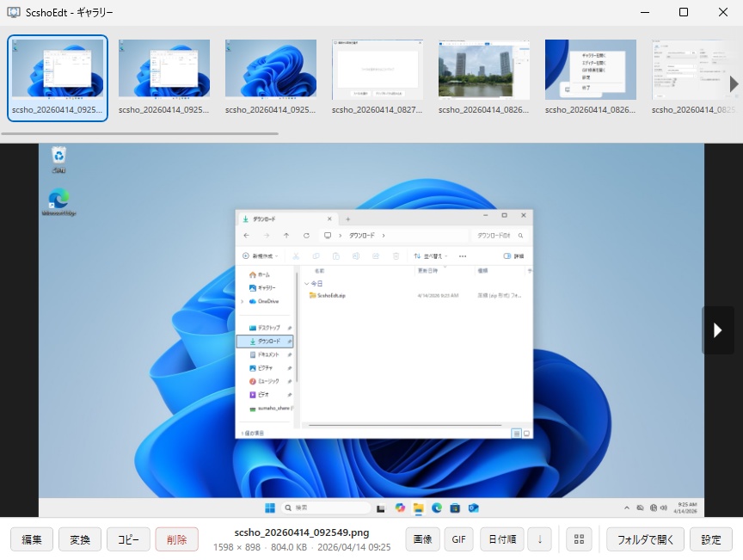Maximize the ScshoEdt gallery window
743x560 pixels.
click(684, 12)
